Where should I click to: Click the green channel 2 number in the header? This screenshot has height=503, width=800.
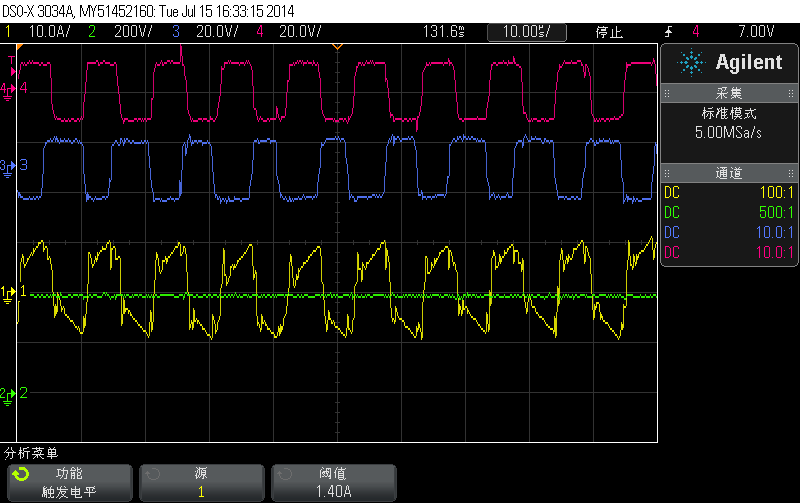pyautogui.click(x=92, y=32)
